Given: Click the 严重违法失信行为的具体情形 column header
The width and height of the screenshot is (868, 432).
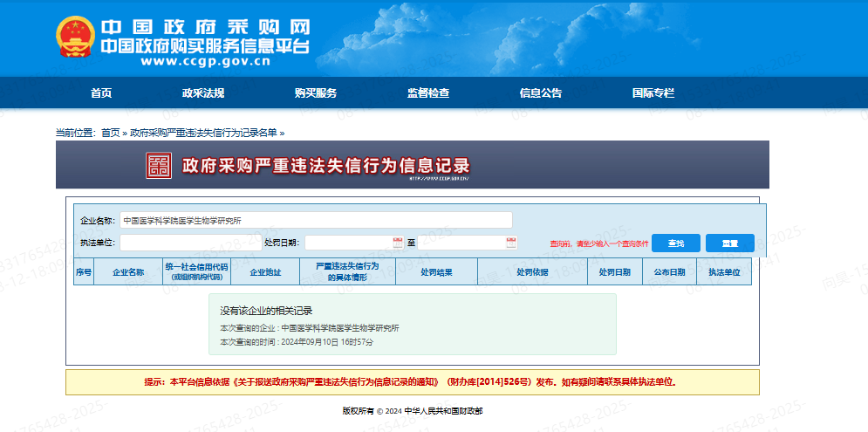Looking at the screenshot, I should tap(348, 272).
